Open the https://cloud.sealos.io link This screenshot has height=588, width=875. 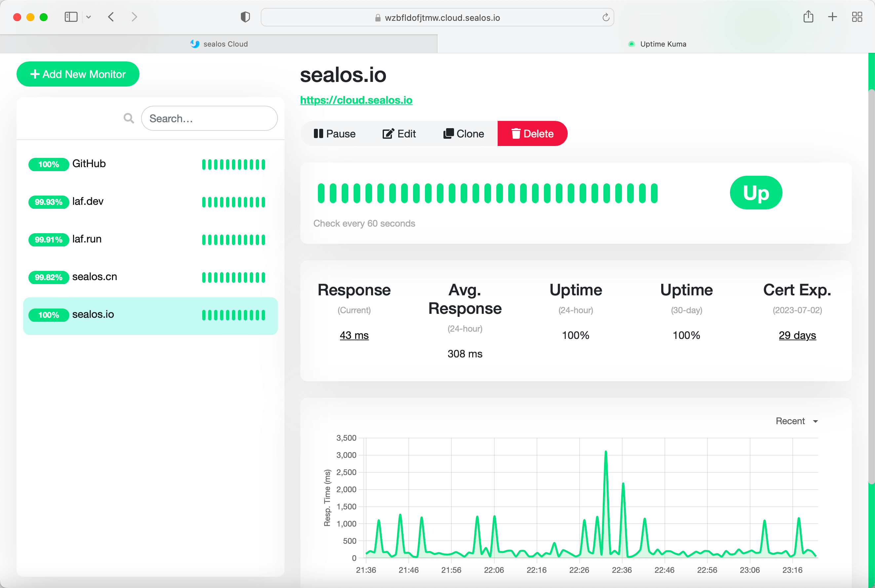(356, 100)
